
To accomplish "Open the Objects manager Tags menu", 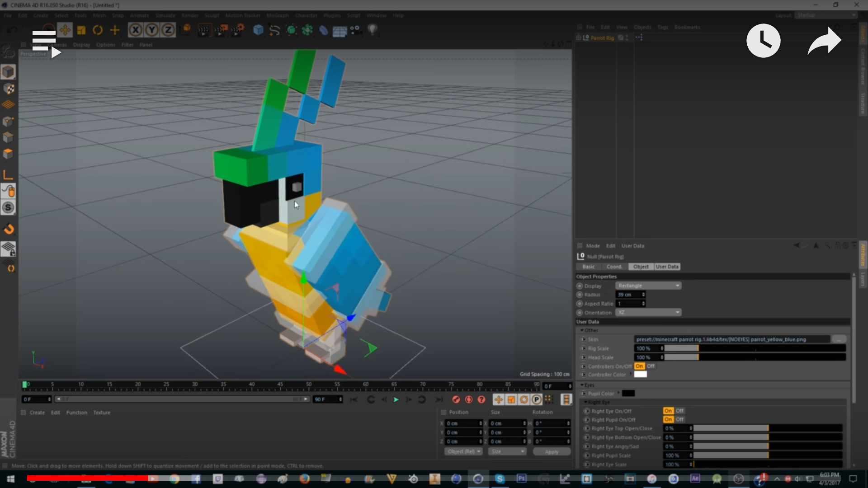I will [662, 27].
